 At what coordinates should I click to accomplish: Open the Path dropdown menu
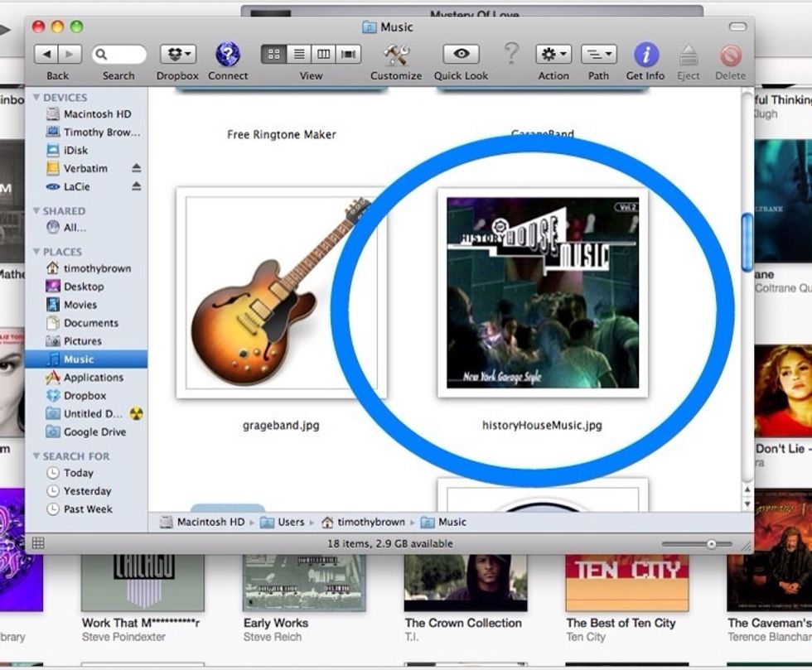[x=597, y=54]
